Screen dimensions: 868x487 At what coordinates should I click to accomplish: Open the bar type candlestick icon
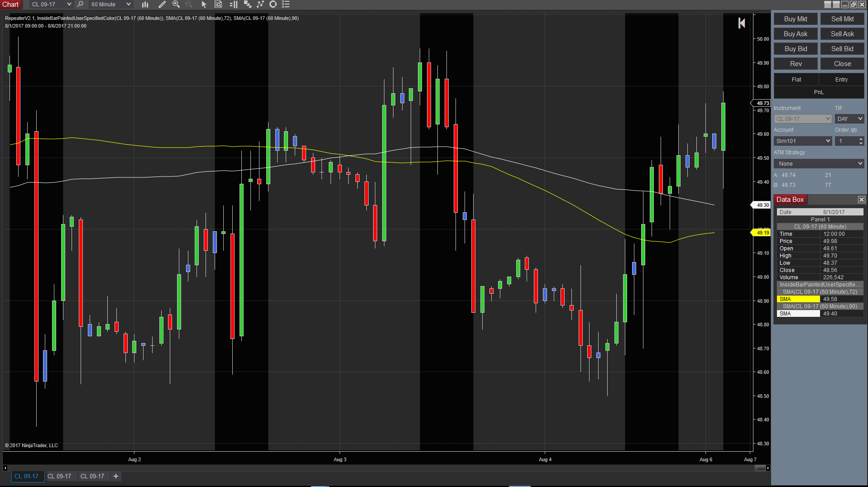coord(145,5)
